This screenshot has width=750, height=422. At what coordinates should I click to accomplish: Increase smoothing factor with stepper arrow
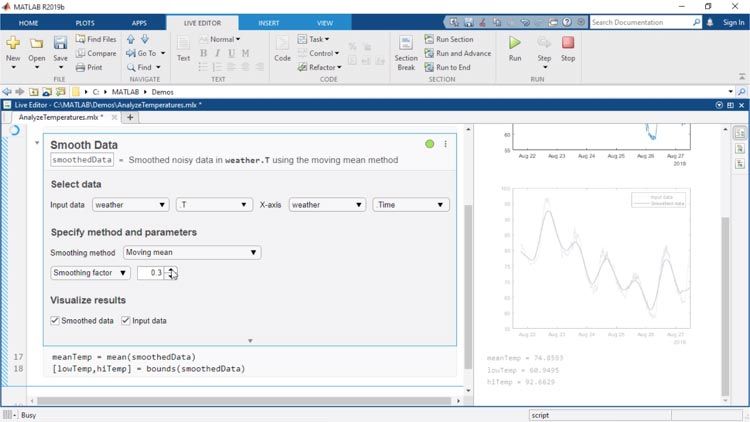(171, 270)
